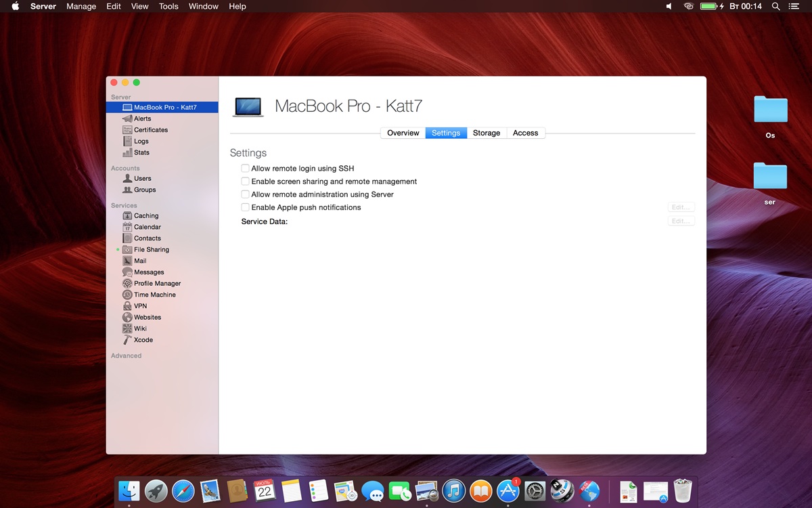The image size is (812, 508).
Task: Launch Safari from the Dock
Action: tap(183, 491)
